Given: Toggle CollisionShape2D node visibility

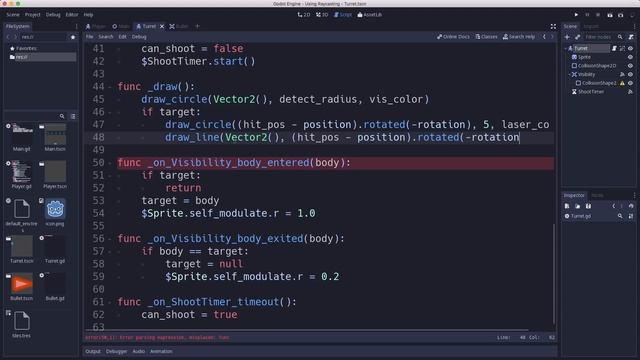Looking at the screenshot, I should tap(631, 66).
